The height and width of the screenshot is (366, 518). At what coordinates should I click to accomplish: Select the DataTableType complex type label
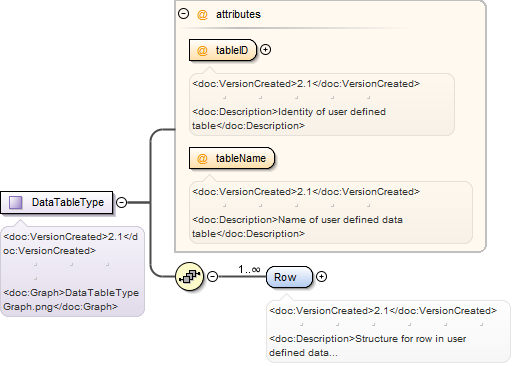click(68, 202)
